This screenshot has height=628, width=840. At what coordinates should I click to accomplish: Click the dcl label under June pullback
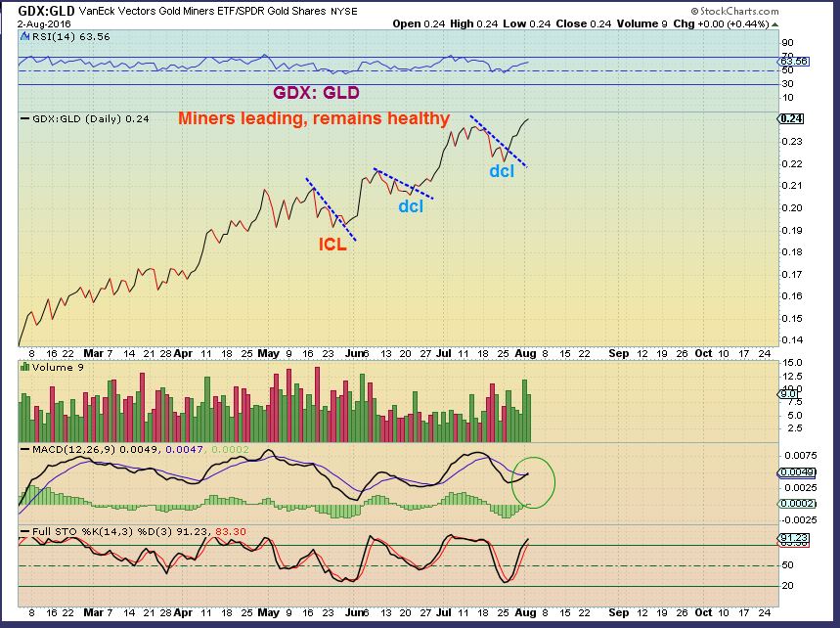point(411,206)
